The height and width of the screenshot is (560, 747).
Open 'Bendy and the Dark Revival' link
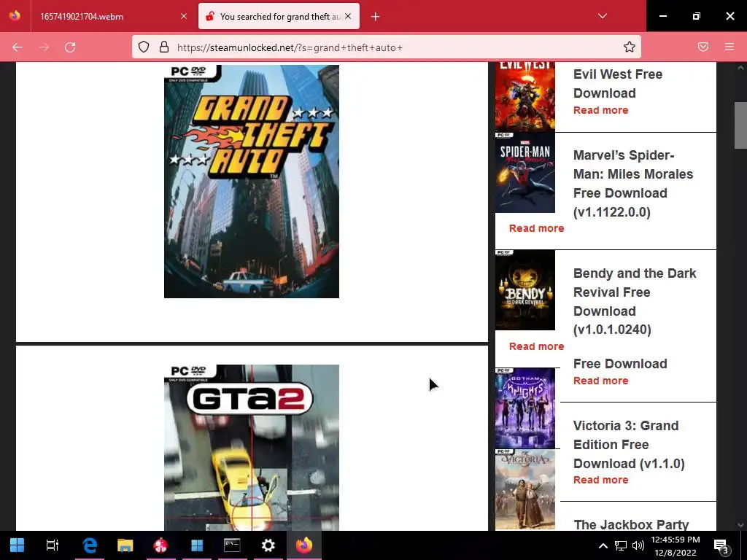point(635,301)
